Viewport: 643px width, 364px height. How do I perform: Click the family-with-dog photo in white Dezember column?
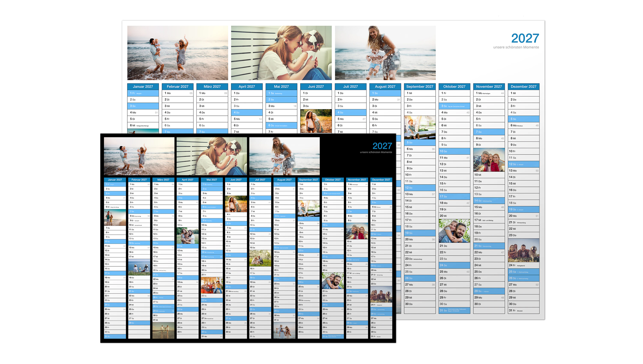[523, 250]
